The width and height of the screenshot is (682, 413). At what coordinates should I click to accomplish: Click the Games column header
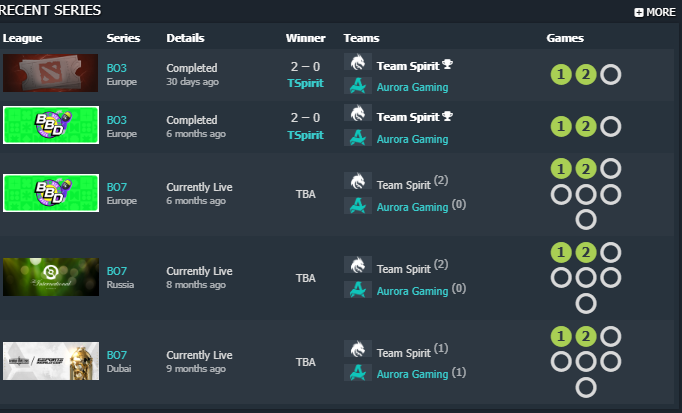[x=565, y=38]
